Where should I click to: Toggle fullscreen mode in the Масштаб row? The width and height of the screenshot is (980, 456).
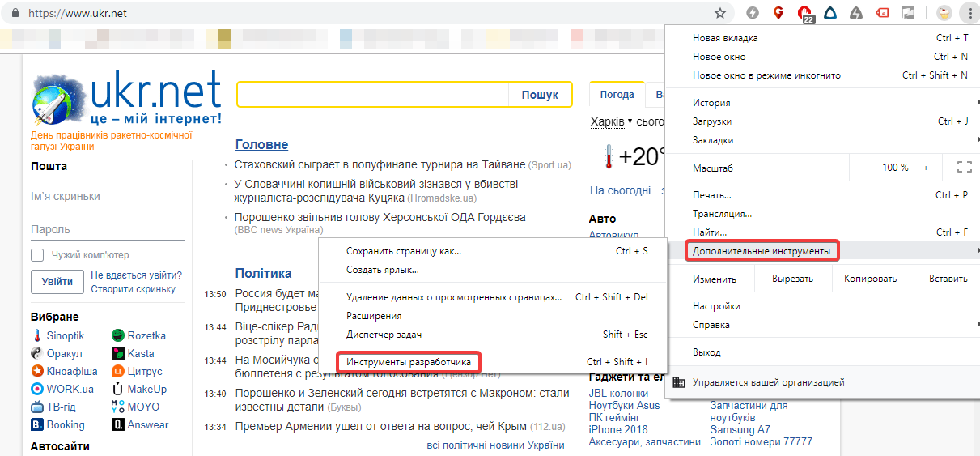click(964, 168)
